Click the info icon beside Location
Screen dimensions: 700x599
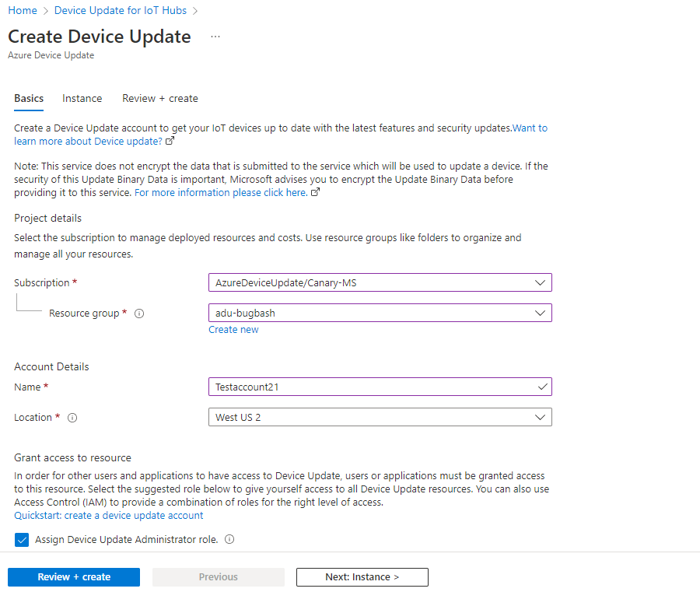click(72, 418)
